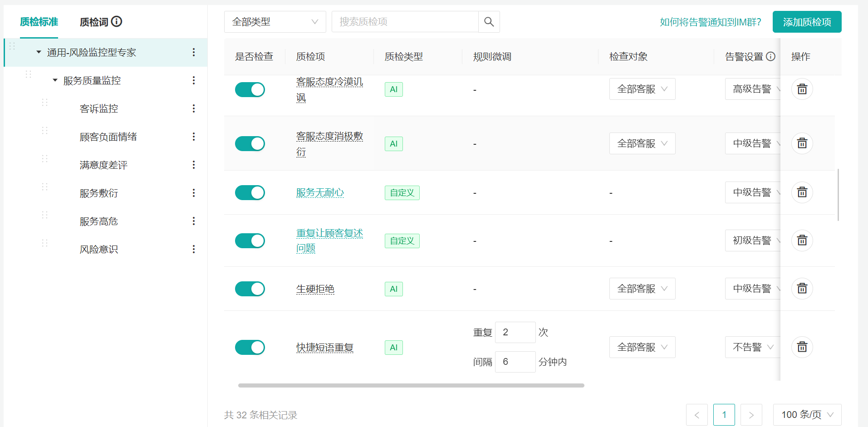Delete the 生硬拒绝 row
The height and width of the screenshot is (427, 868).
coord(802,289)
